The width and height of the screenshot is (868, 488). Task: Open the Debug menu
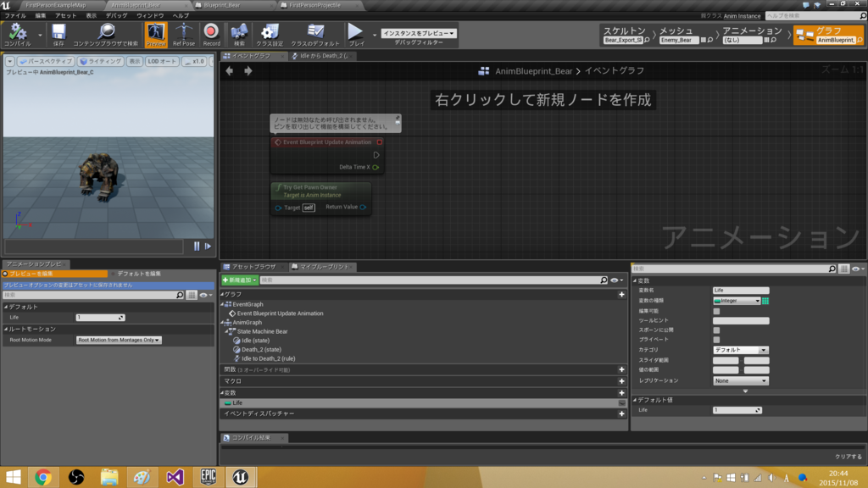click(x=115, y=16)
